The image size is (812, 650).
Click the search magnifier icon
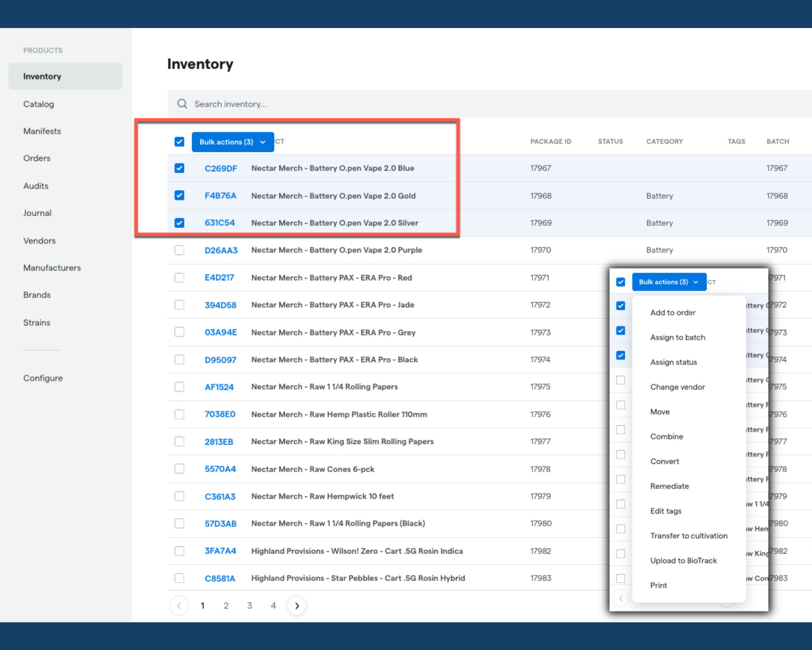point(182,104)
